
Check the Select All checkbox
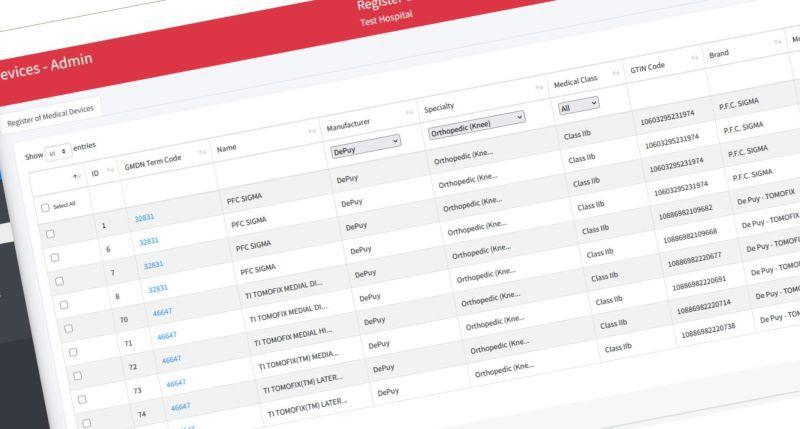(44, 207)
